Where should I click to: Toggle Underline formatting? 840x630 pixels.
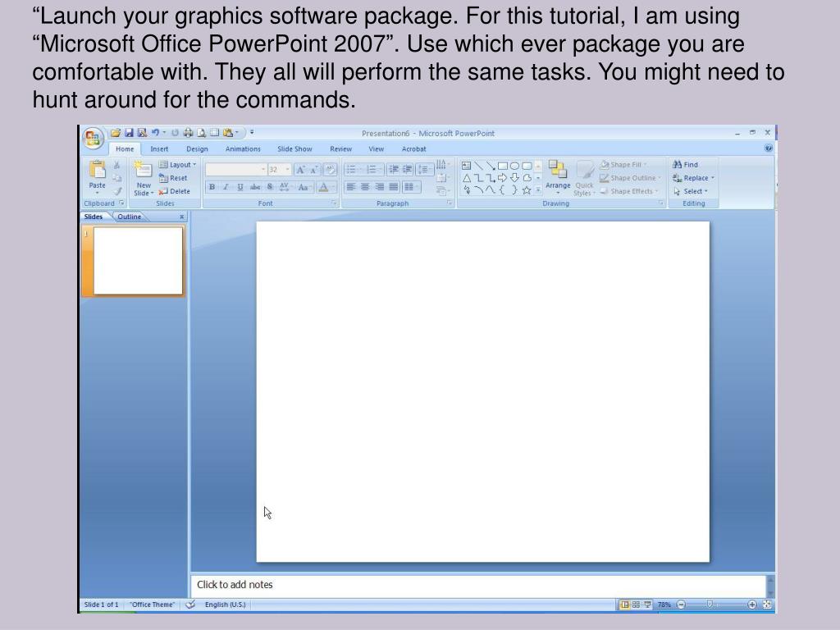(240, 187)
